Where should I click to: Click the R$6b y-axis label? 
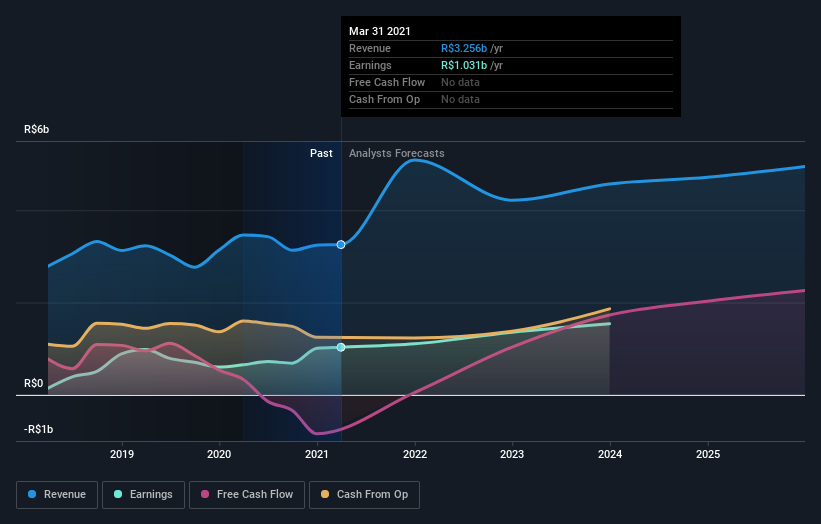37,129
